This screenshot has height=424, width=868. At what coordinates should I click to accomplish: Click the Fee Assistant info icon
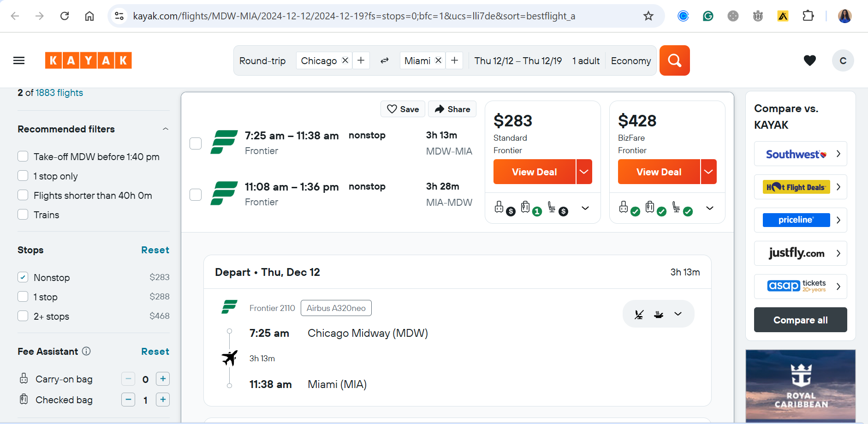[x=86, y=351]
